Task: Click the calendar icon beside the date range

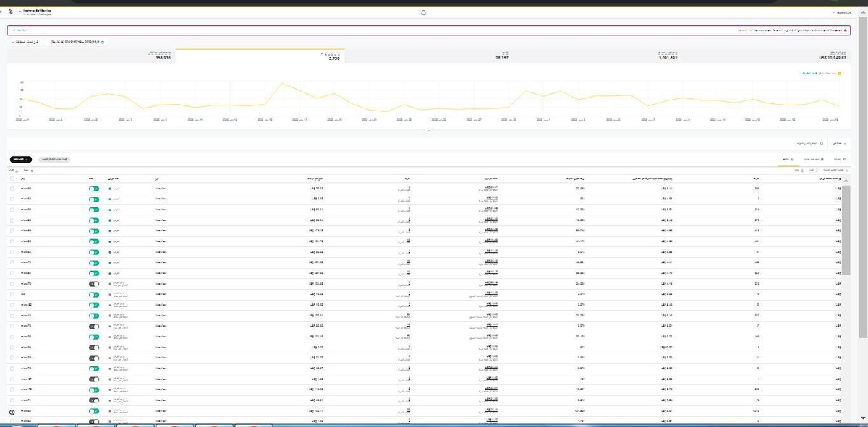Action: point(102,43)
